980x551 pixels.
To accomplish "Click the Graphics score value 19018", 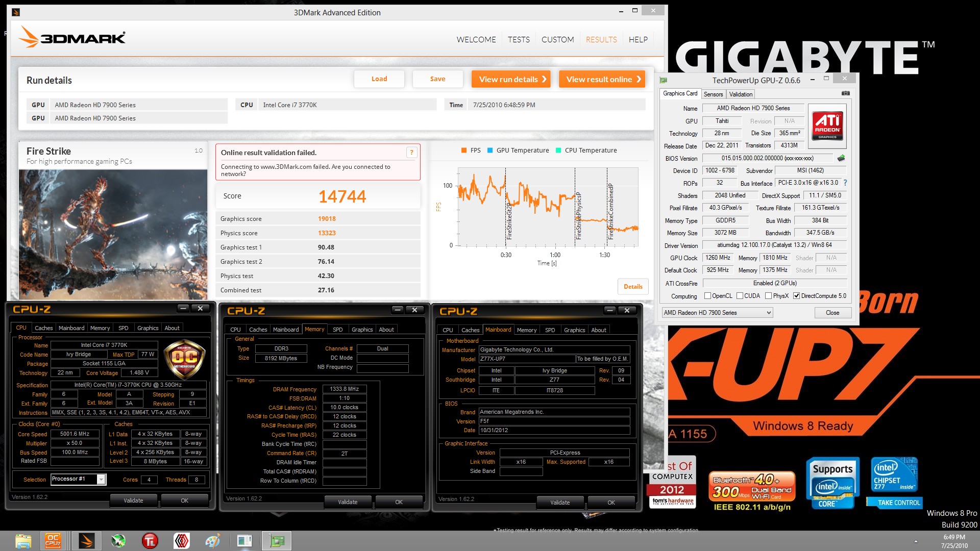I will click(x=327, y=219).
